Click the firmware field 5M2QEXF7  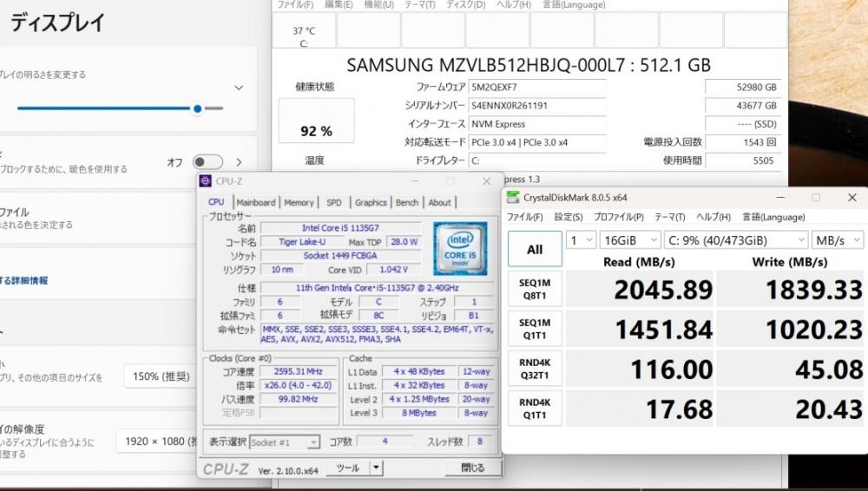coord(537,87)
